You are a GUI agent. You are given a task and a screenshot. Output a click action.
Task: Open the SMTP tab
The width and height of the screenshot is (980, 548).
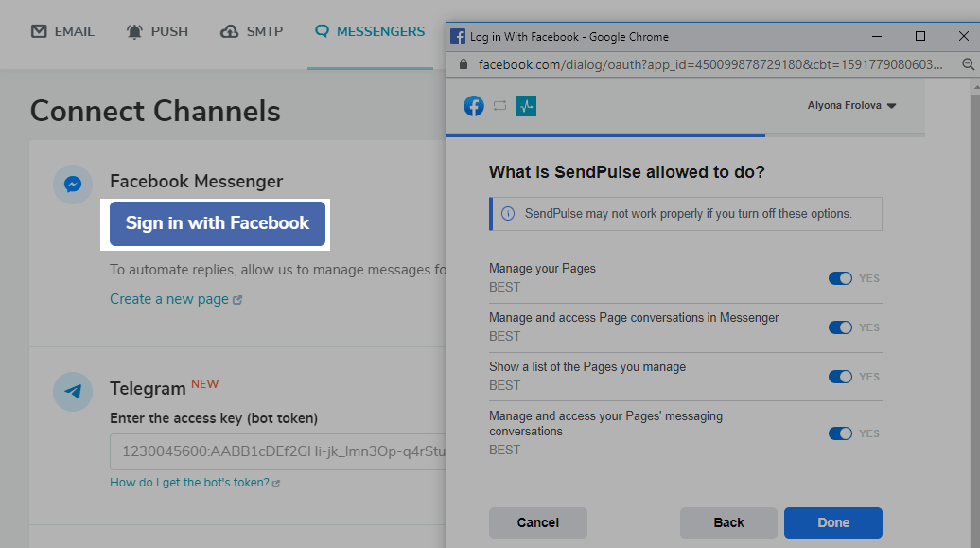pos(252,31)
